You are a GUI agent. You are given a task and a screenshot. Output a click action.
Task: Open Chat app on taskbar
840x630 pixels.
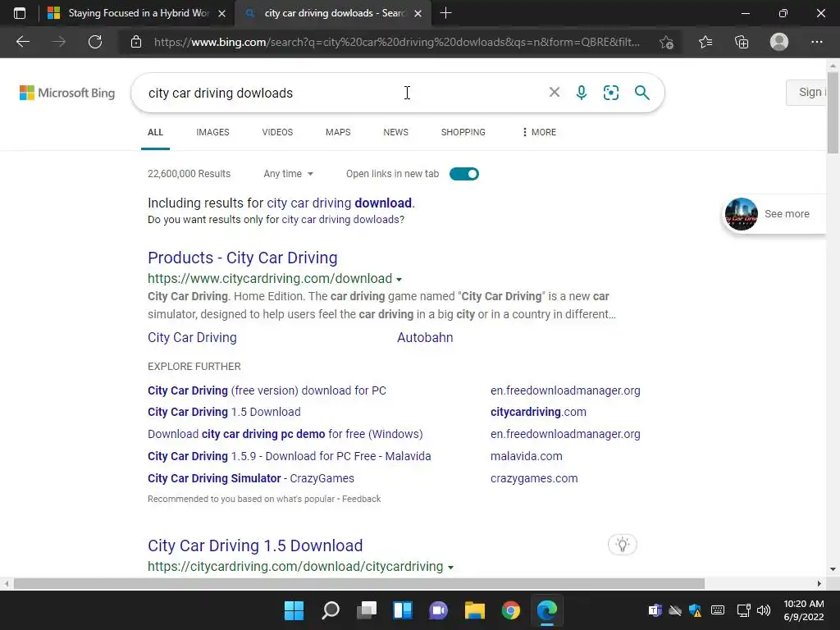(438, 610)
